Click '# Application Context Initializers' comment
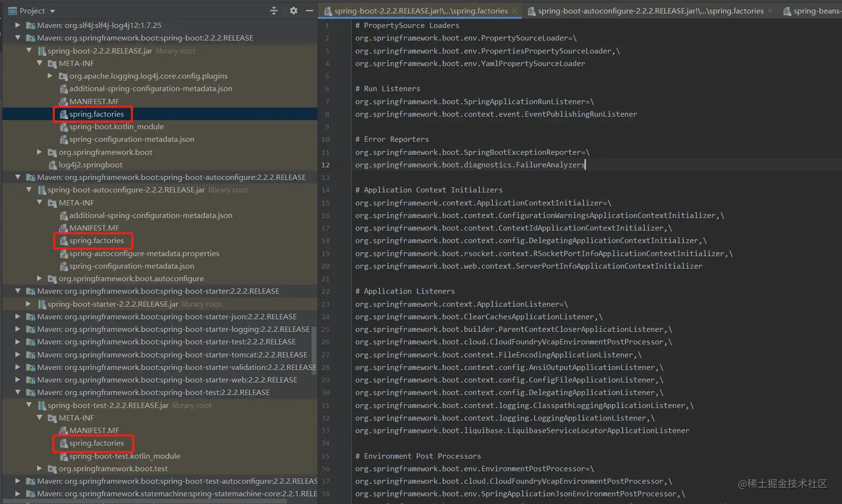Viewport: 842px width, 504px height. 429,190
